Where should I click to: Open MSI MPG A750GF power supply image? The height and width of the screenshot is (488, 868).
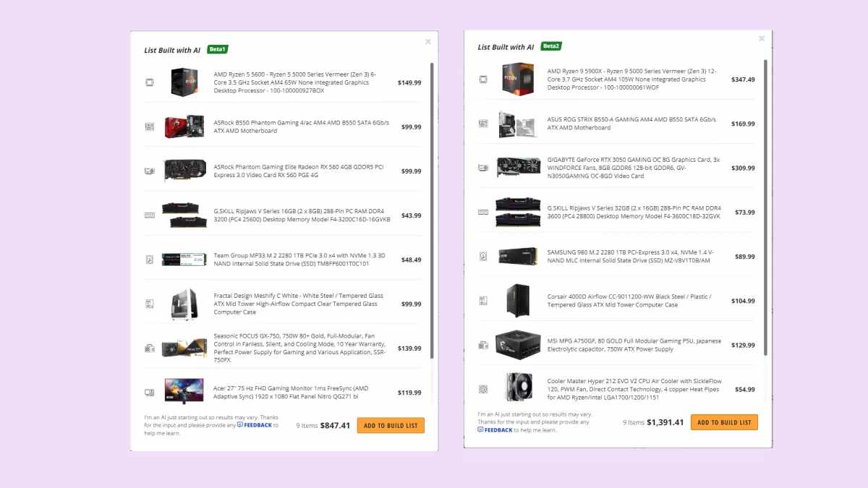(518, 345)
